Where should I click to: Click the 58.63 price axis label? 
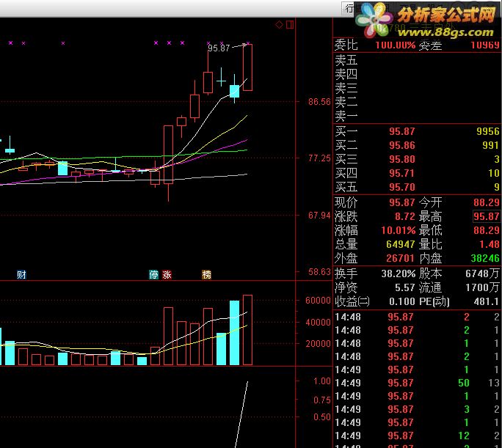tap(319, 272)
